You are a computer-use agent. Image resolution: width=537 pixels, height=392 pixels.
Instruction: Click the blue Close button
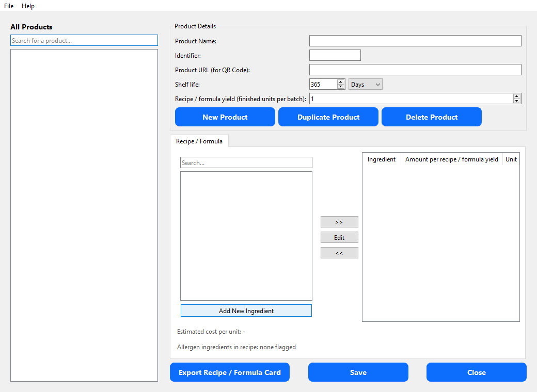click(477, 372)
